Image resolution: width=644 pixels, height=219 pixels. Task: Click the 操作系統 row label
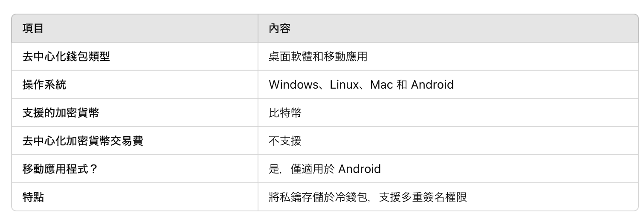click(44, 84)
